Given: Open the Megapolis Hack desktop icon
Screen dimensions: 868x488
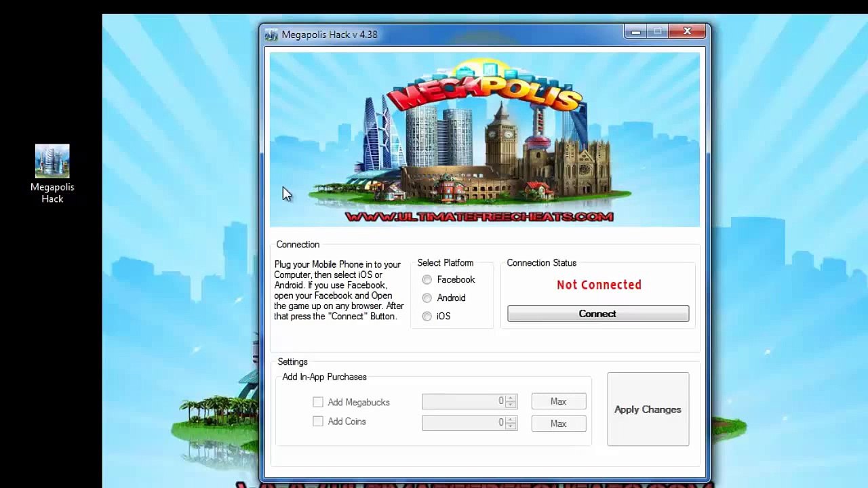Looking at the screenshot, I should pos(52,174).
